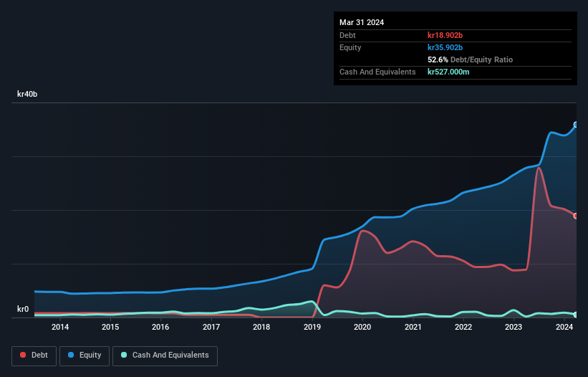Image resolution: width=588 pixels, height=377 pixels.
Task: Toggle the Debt series legend button
Action: 34,355
